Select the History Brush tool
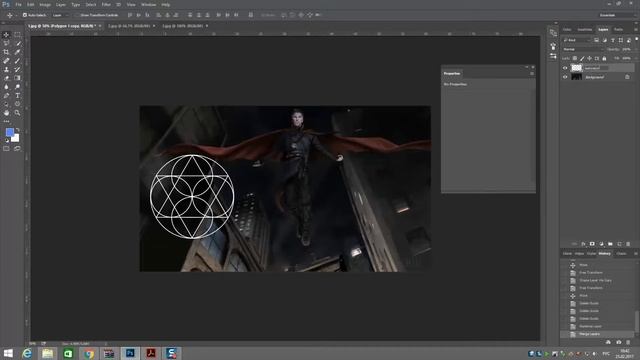640x360 pixels. tap(17, 69)
